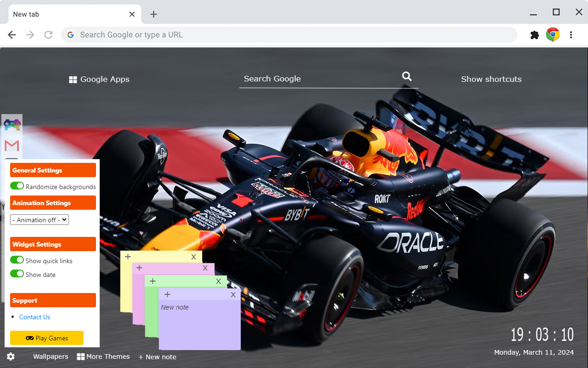Close the purple sticky note
This screenshot has width=588, height=368.
coord(233,294)
